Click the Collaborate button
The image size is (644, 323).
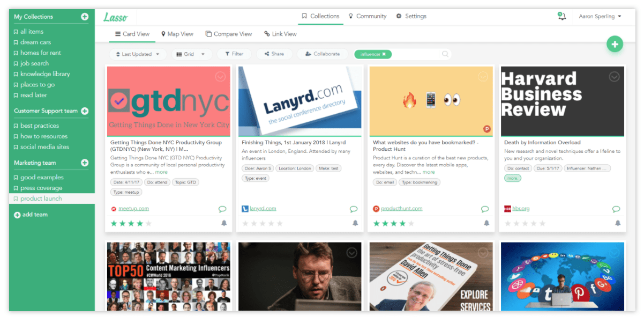323,54
